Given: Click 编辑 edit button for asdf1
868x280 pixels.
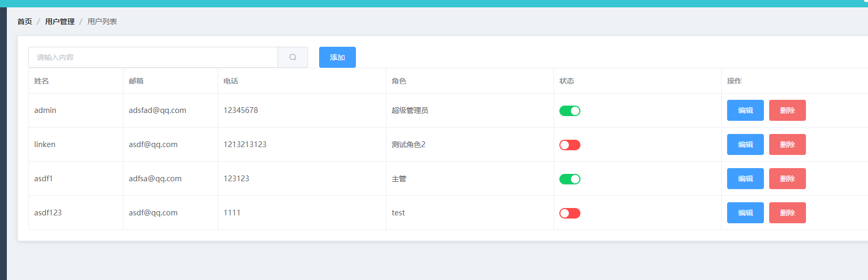Looking at the screenshot, I should click(x=746, y=179).
